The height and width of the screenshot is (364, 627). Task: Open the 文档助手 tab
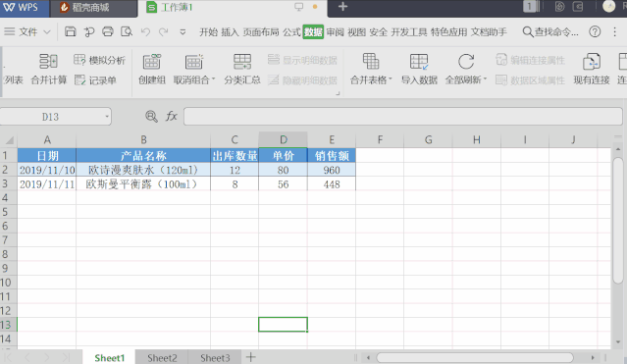coord(489,32)
